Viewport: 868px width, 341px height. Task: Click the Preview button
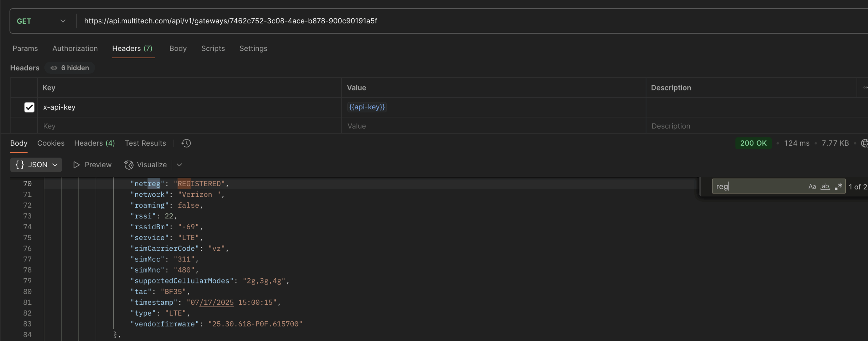[93, 165]
